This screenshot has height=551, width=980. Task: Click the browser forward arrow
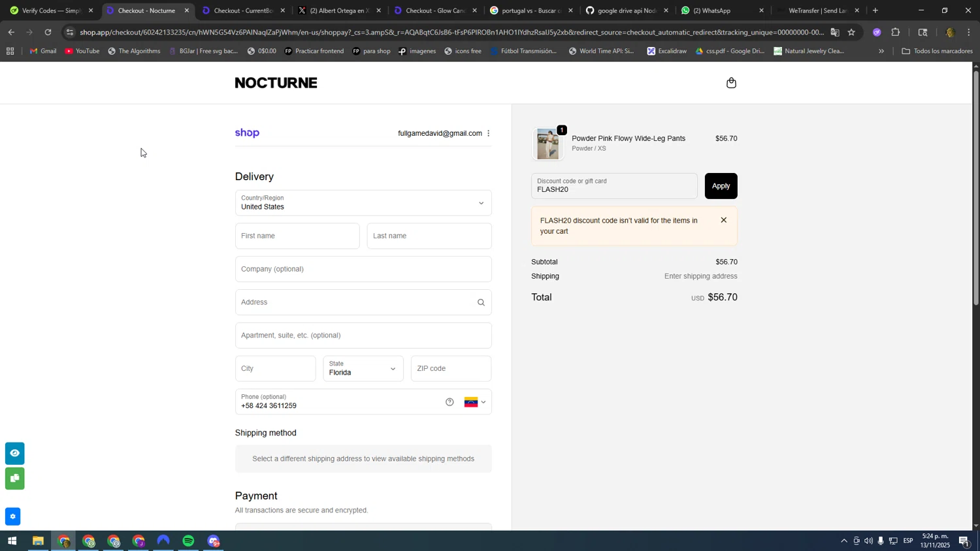coord(29,32)
